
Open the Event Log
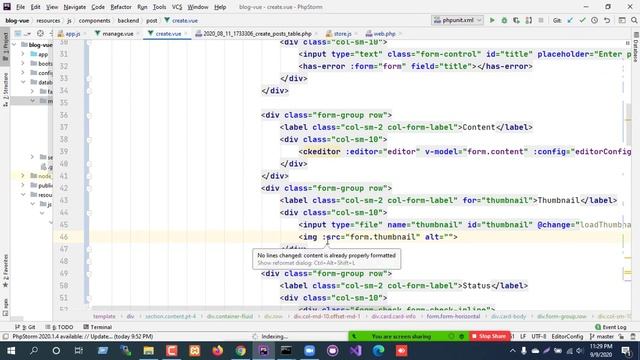click(x=611, y=327)
